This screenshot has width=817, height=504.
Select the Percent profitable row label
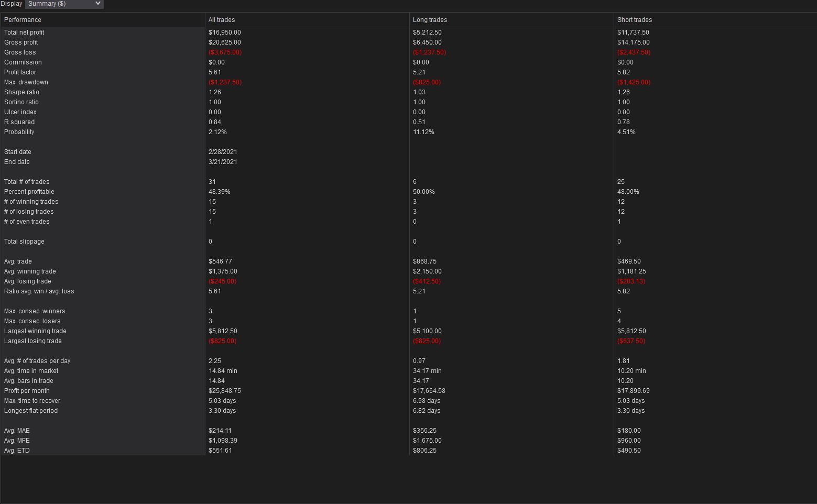tap(29, 192)
